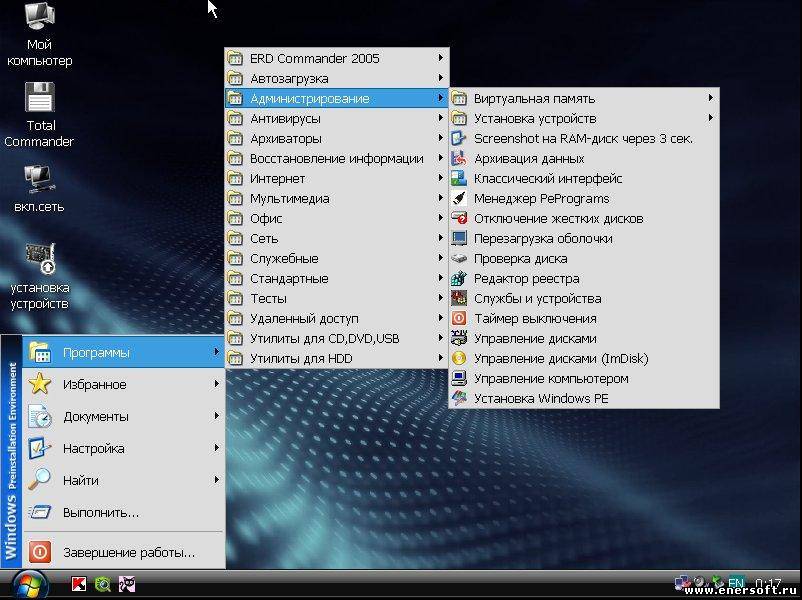Click the Таймер выключения power icon
This screenshot has height=600, width=802.
pyautogui.click(x=459, y=318)
